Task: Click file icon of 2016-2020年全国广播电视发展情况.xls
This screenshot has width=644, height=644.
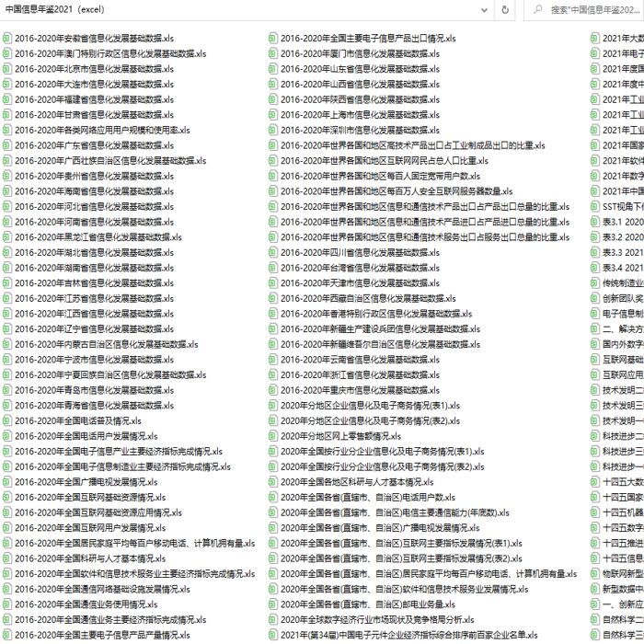Action: pyautogui.click(x=7, y=482)
